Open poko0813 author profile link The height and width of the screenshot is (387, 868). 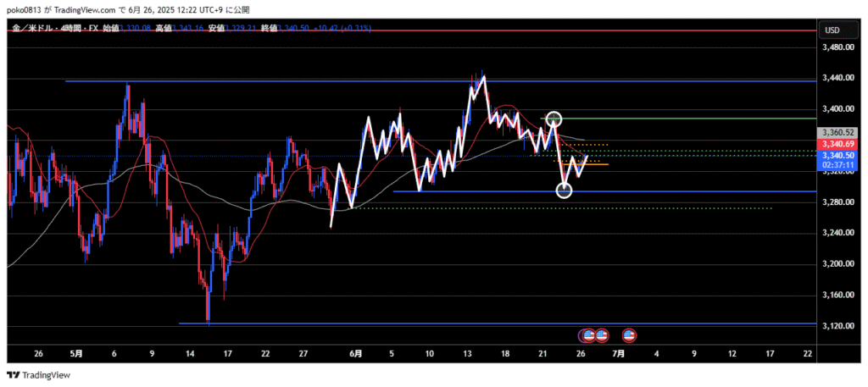(25, 8)
